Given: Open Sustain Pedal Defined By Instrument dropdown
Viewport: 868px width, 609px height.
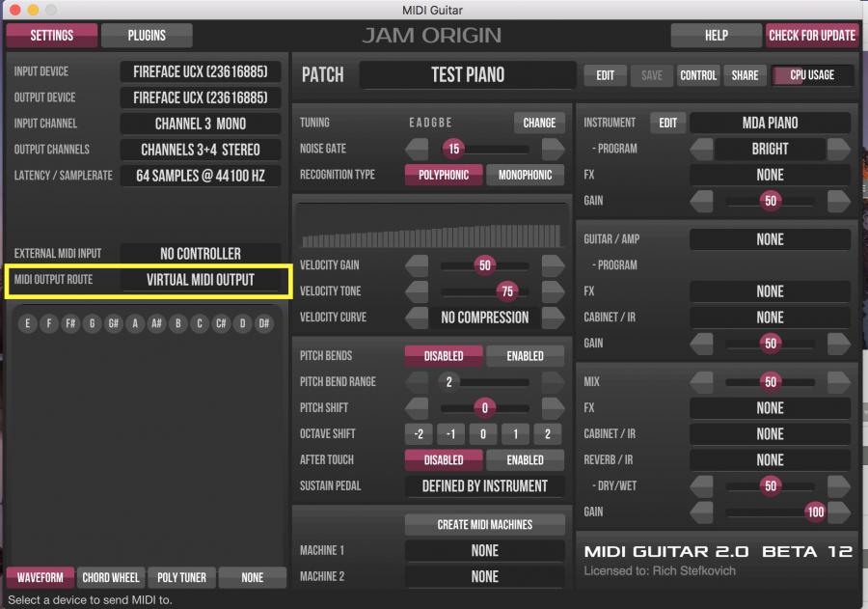Looking at the screenshot, I should coord(485,486).
